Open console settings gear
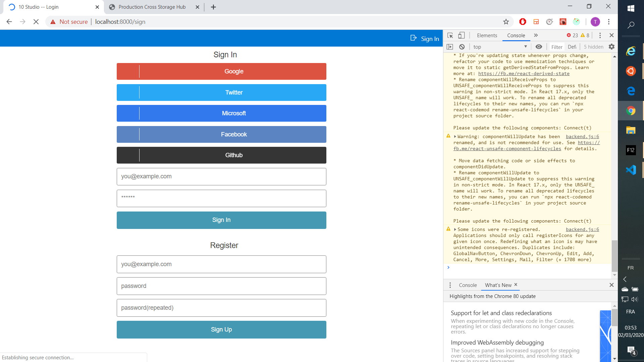Screen dimensions: 644x362 coord(611,47)
